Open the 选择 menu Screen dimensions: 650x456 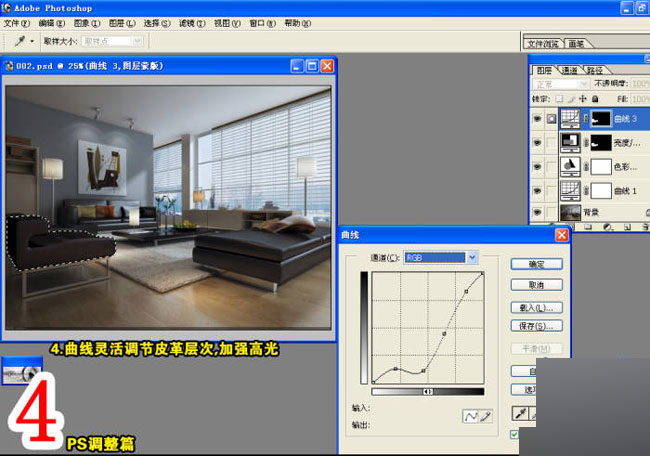[x=157, y=23]
